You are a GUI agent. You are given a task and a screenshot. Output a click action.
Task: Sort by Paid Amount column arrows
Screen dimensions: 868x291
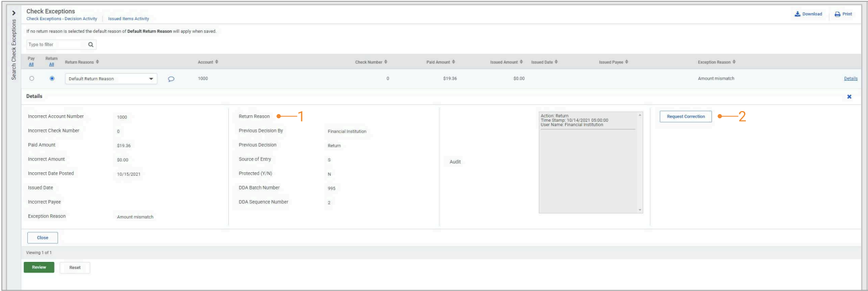(454, 62)
